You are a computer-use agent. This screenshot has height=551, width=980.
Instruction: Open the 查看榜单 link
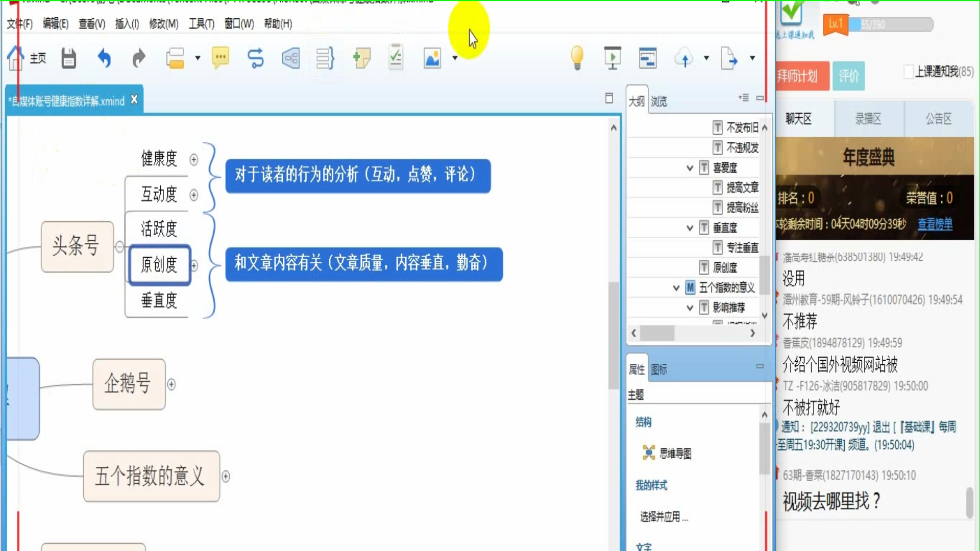(935, 224)
